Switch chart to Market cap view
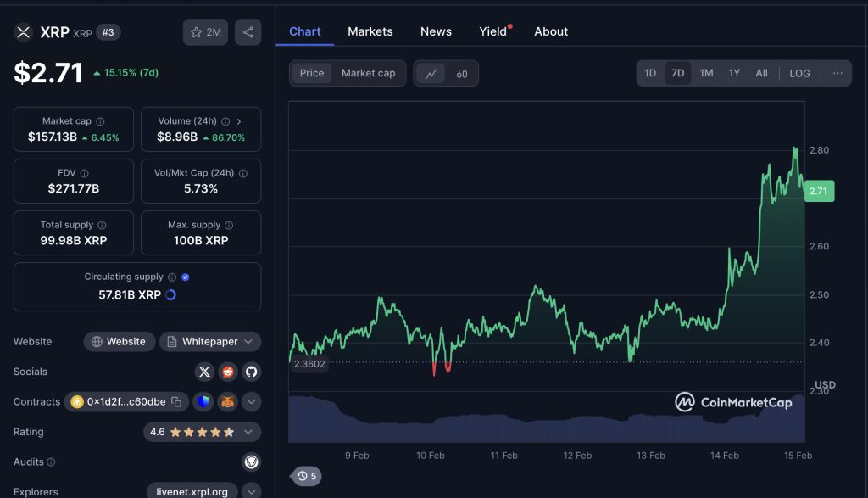 [368, 74]
